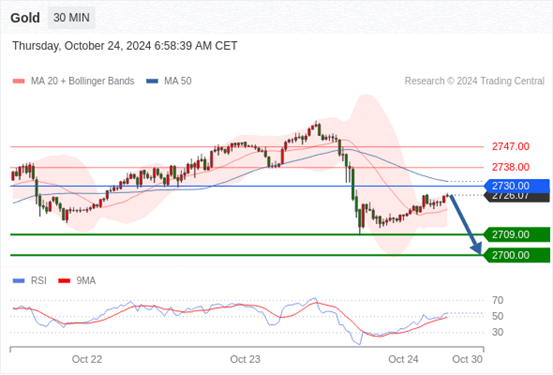Click the Gold chart title
The width and height of the screenshot is (553, 375).
pos(25,18)
